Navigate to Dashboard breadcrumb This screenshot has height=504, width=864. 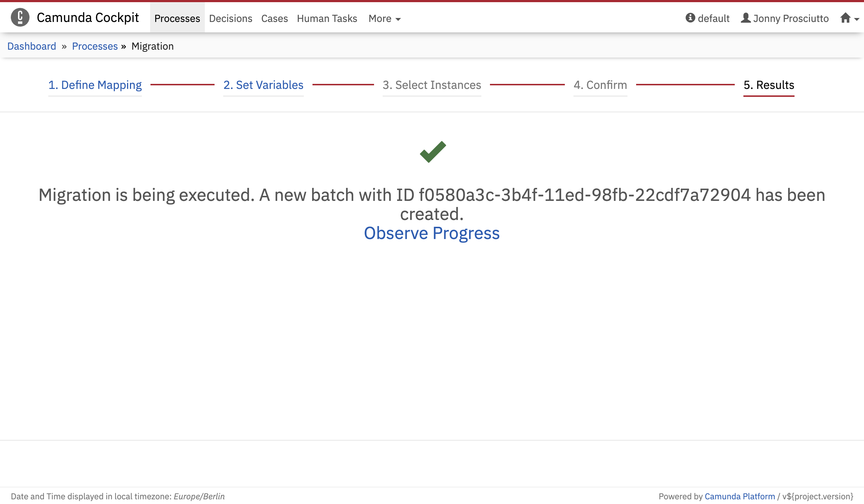click(32, 46)
